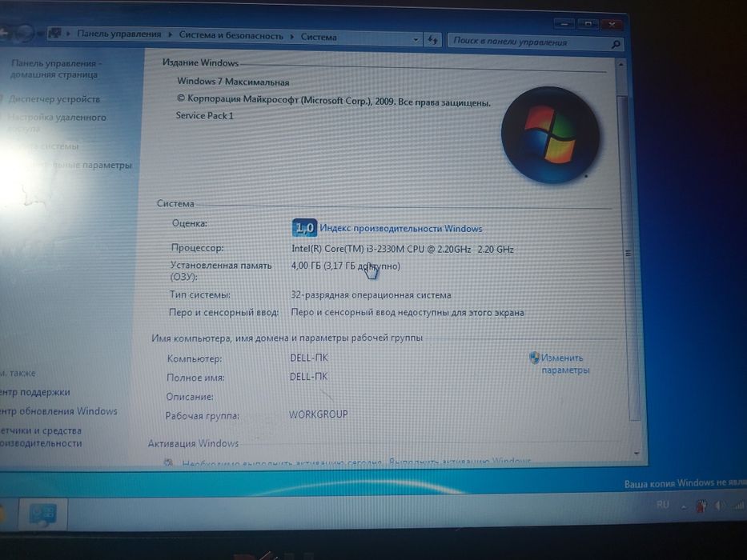Screen dimensions: 747x560
Task: Click Панель управления breadcrumb
Action: [119, 34]
